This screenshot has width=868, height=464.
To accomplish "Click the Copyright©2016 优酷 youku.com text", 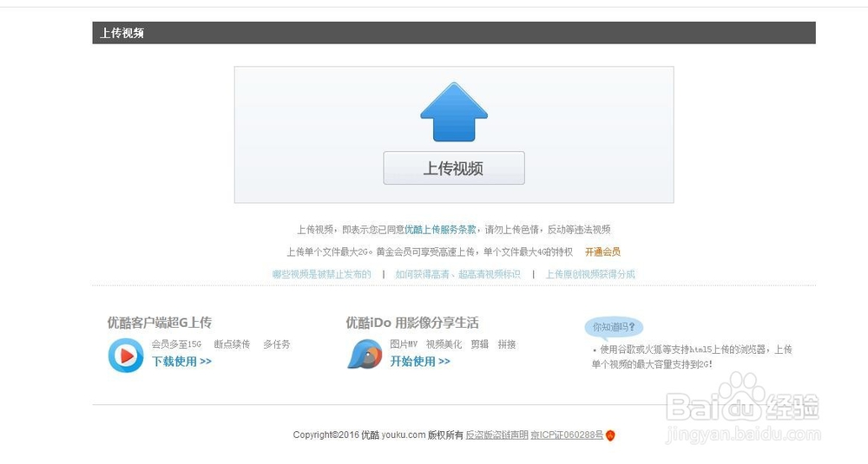I will pos(359,435).
